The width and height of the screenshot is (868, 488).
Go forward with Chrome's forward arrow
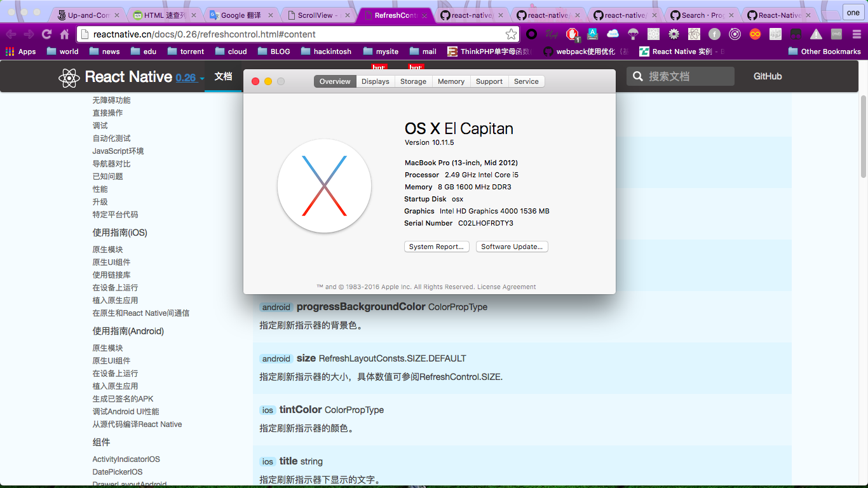(x=29, y=34)
